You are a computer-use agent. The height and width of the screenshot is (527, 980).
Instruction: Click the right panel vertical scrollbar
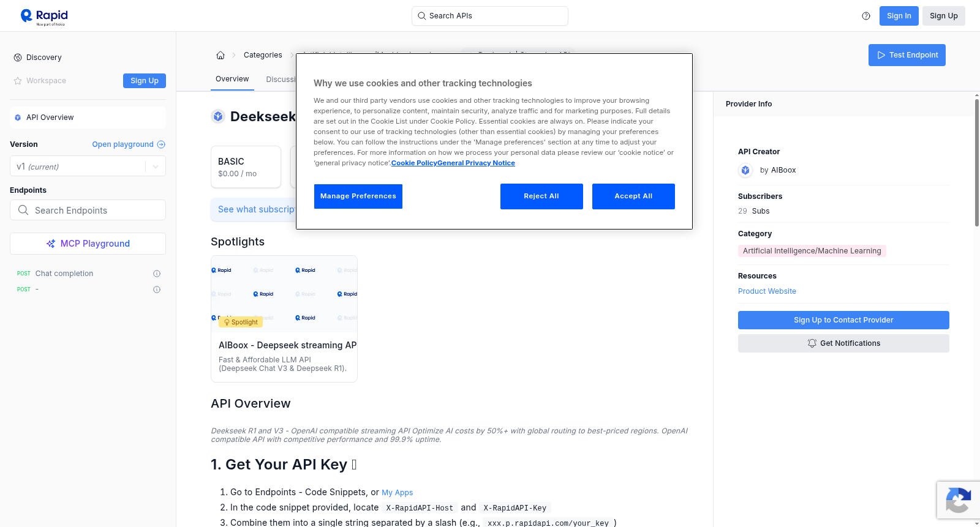click(x=976, y=162)
